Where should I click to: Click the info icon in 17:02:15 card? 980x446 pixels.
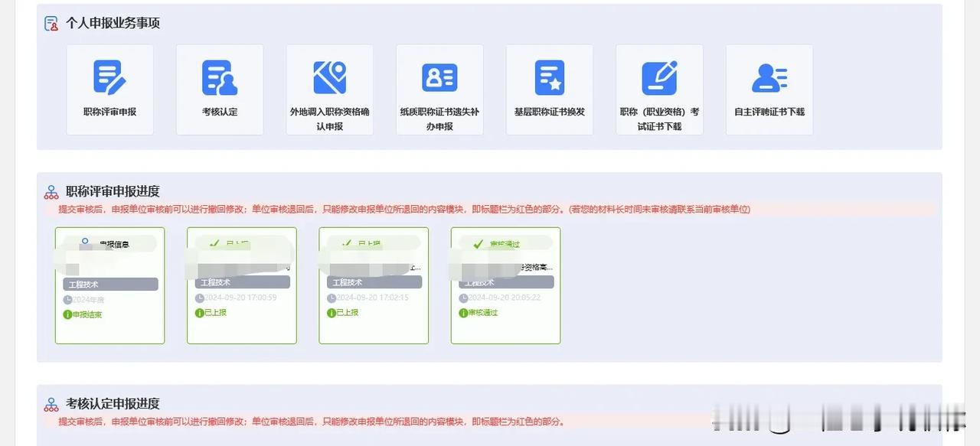(331, 313)
